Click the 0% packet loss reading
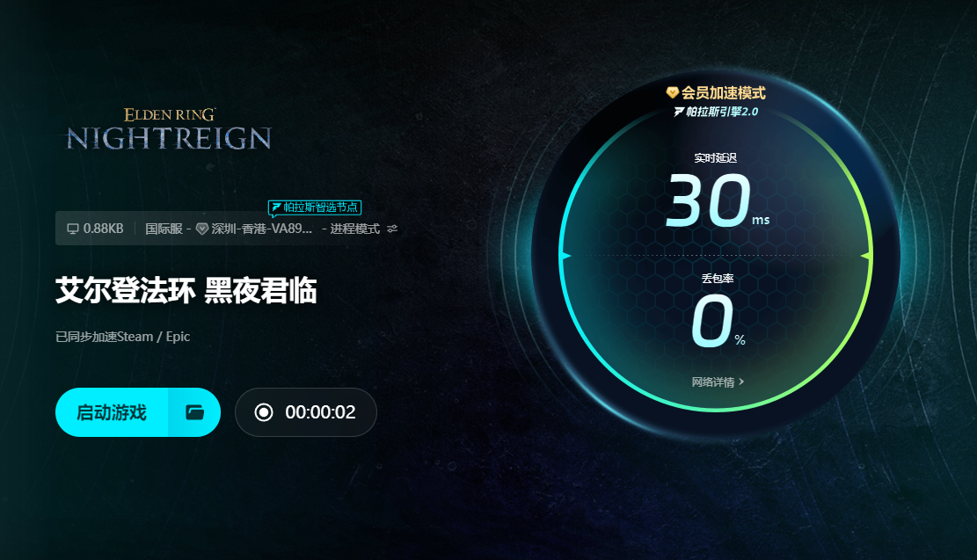The height and width of the screenshot is (560, 977). [x=718, y=321]
